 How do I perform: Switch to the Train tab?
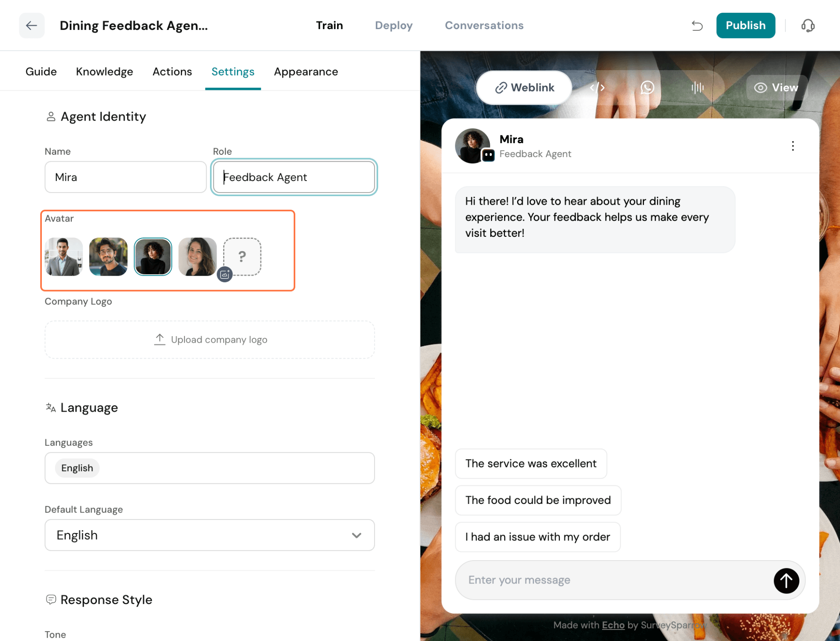click(329, 25)
